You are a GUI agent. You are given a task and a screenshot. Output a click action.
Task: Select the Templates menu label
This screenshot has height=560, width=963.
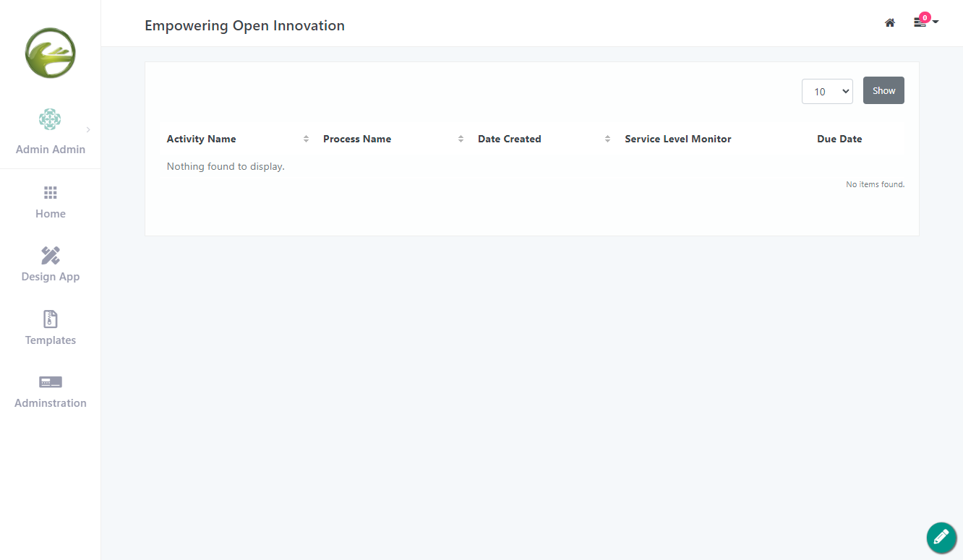(51, 340)
